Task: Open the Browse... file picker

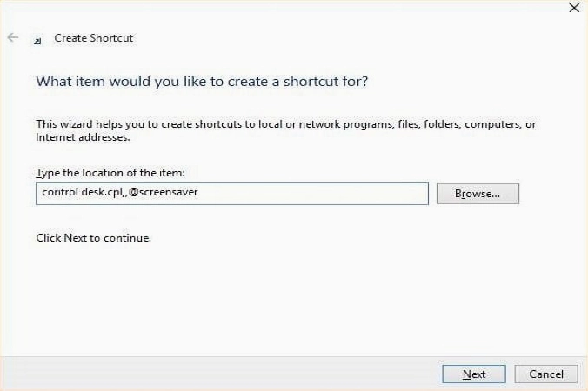Action: coord(478,194)
